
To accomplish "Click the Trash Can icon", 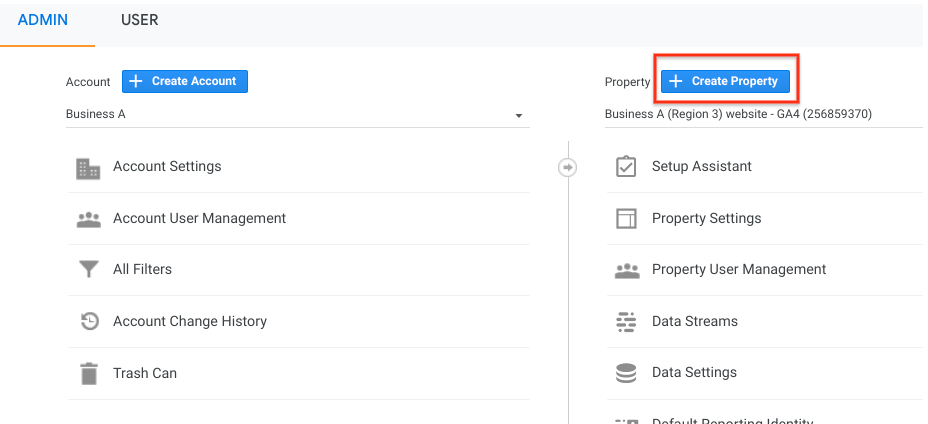I will click(89, 374).
